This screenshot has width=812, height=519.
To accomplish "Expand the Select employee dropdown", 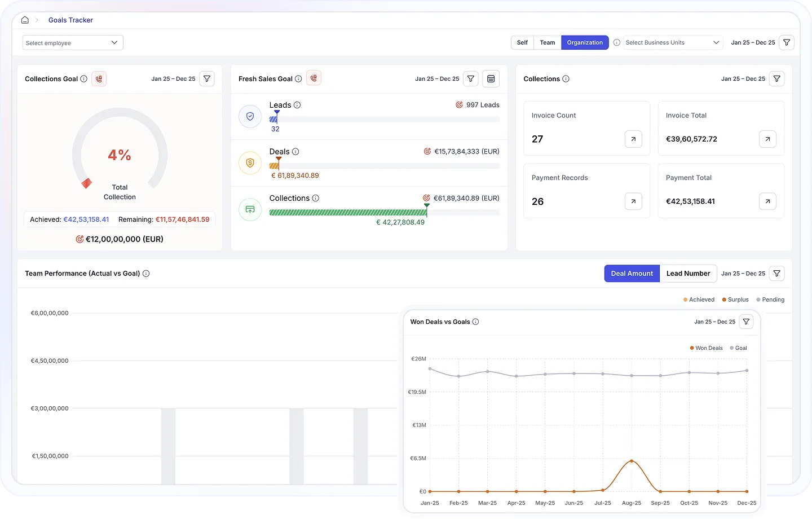I will (73, 43).
